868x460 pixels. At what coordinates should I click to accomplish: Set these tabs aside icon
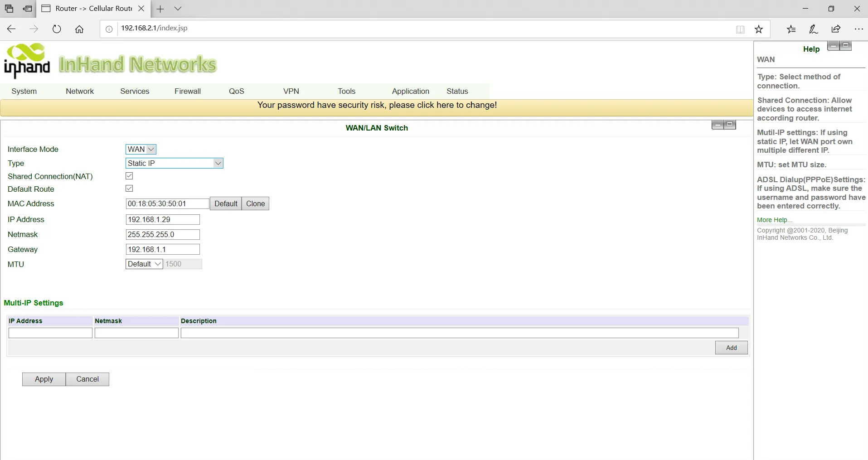coord(28,9)
